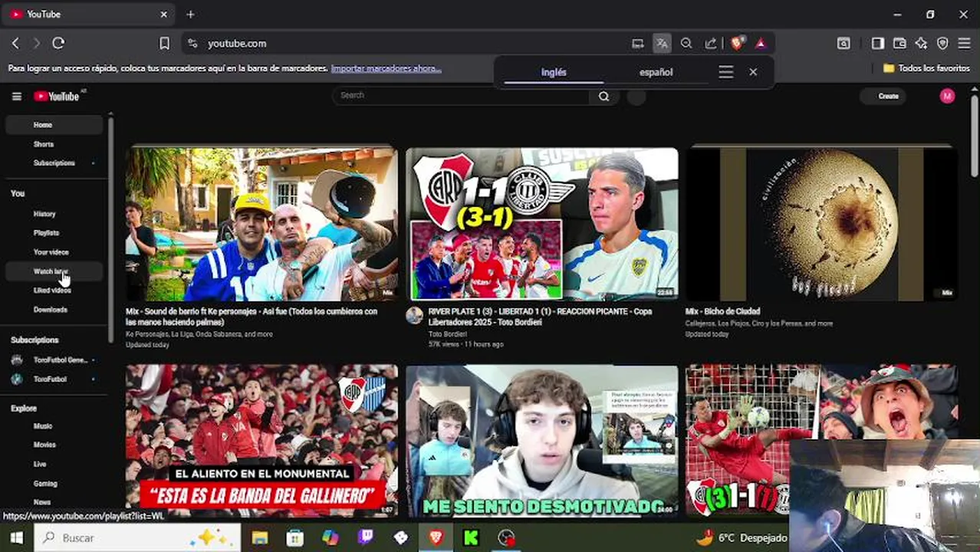This screenshot has width=980, height=552.
Task: Open Gaming under Explore
Action: pyautogui.click(x=54, y=484)
